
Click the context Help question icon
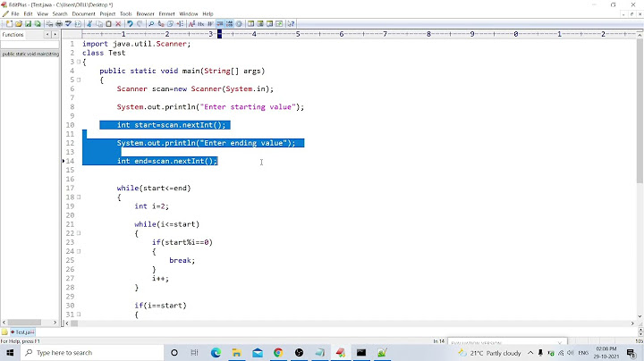(291, 24)
